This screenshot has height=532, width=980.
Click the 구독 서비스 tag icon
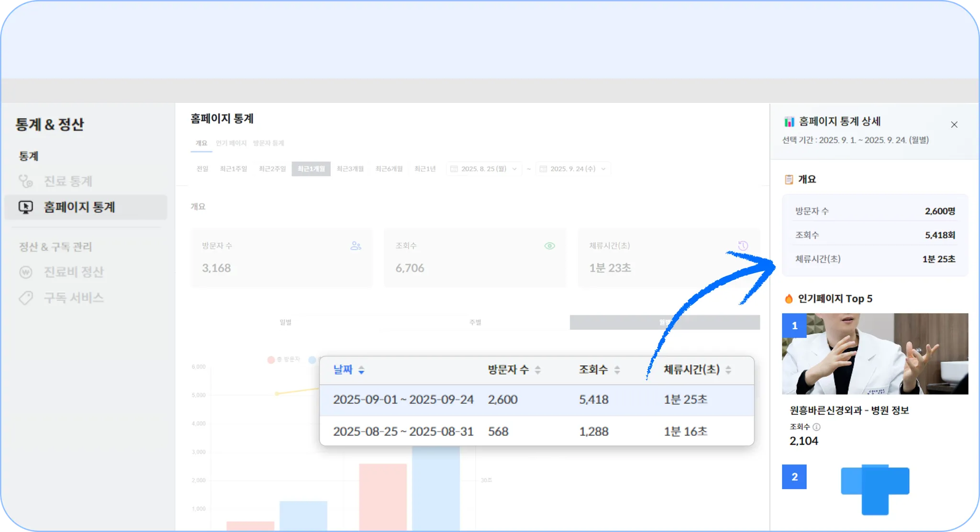pos(25,298)
